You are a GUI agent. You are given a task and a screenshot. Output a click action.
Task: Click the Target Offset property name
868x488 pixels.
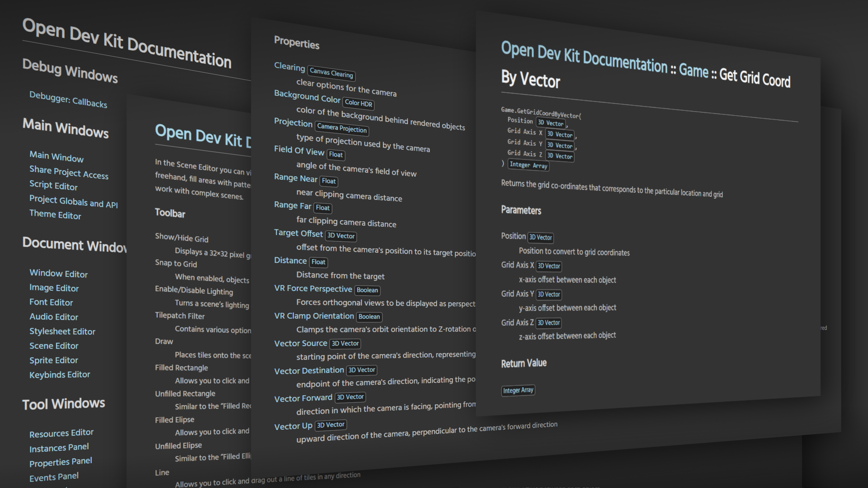pos(298,233)
